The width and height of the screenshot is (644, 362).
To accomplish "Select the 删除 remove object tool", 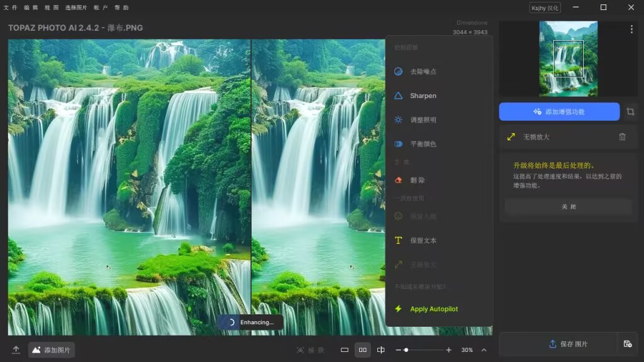I will [417, 180].
